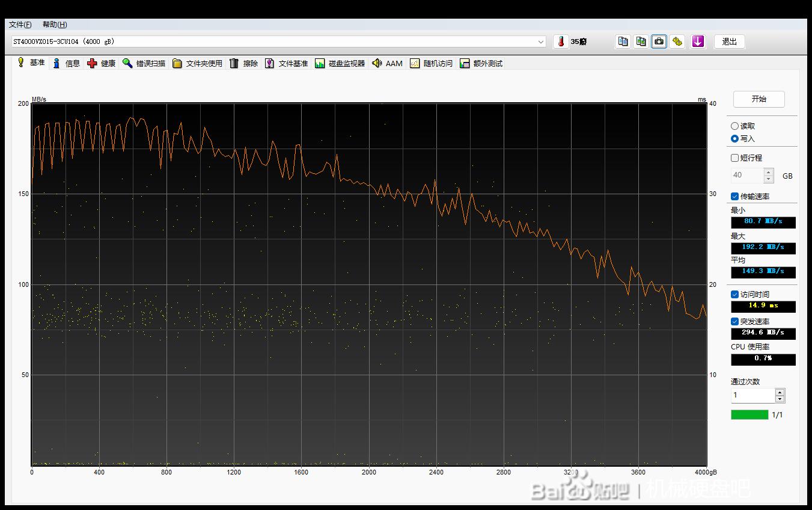
Task: Click the 1/1 pass counter text
Action: 777,415
